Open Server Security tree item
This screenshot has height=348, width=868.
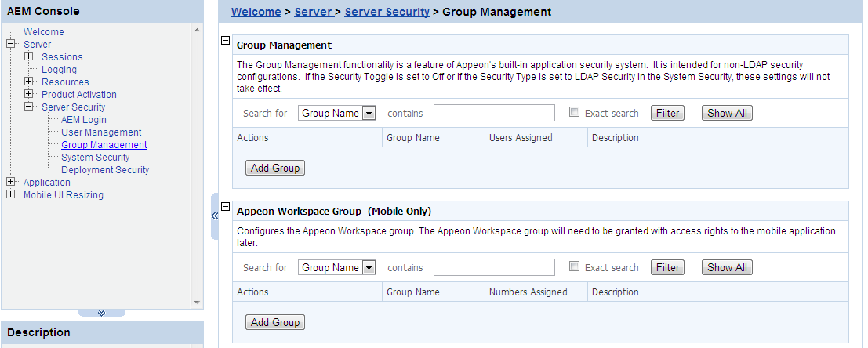tap(73, 107)
